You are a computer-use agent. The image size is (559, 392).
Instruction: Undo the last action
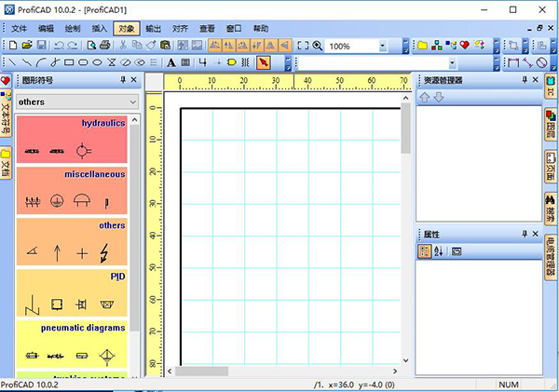pos(60,46)
